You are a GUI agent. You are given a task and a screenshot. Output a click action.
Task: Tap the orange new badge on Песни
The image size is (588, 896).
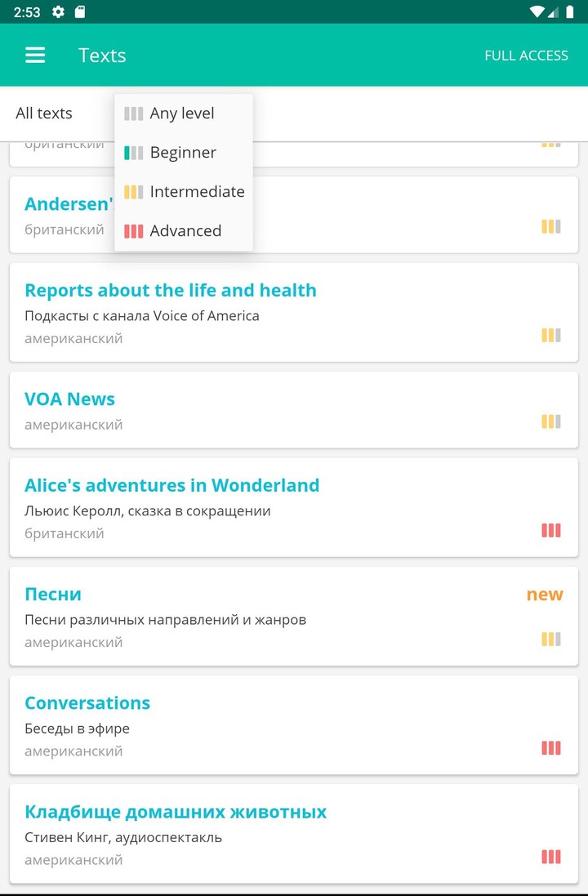545,594
